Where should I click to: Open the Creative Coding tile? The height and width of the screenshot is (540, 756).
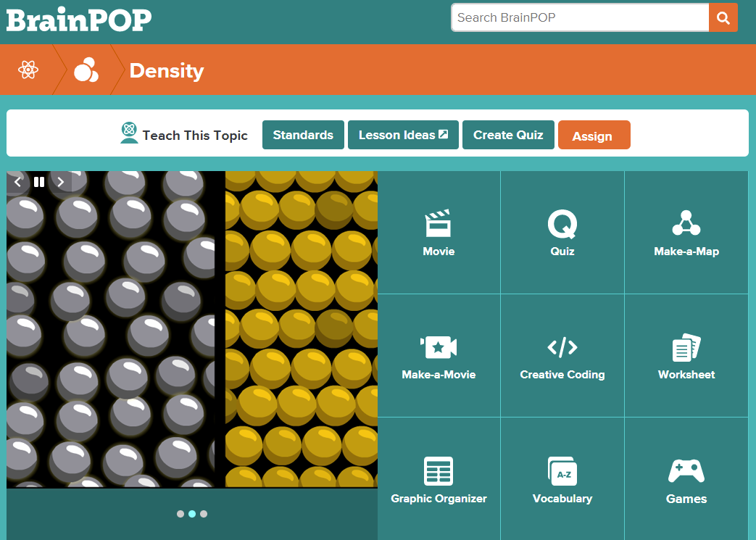(x=562, y=356)
